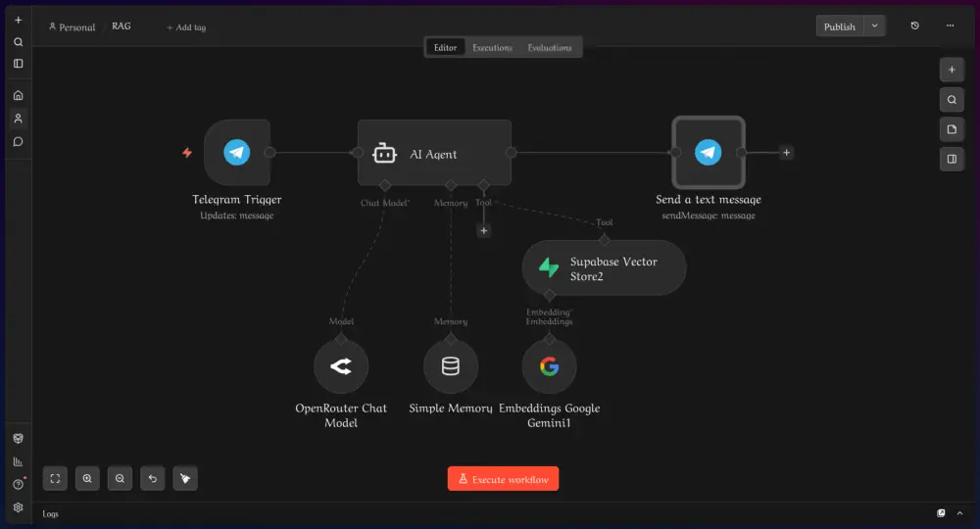Click Execute workflow button
Image resolution: width=980 pixels, height=529 pixels.
coord(503,479)
